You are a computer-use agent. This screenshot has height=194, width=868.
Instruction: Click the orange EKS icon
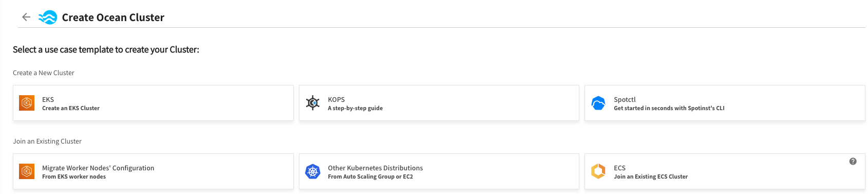click(27, 103)
